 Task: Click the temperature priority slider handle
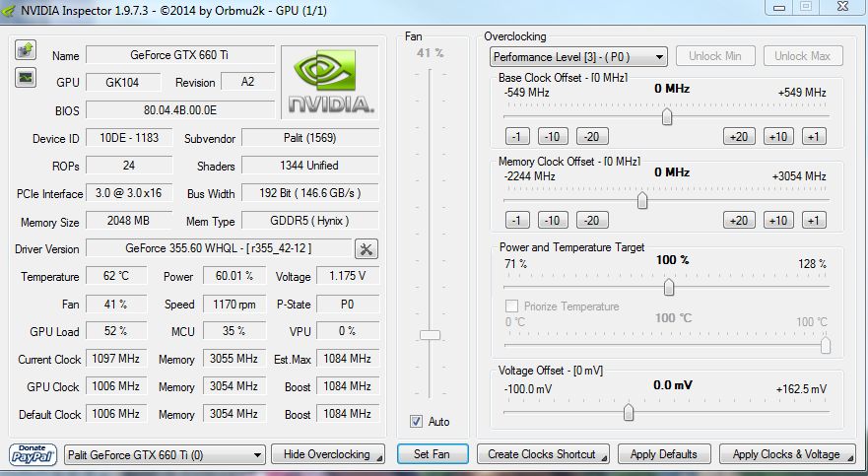[826, 345]
